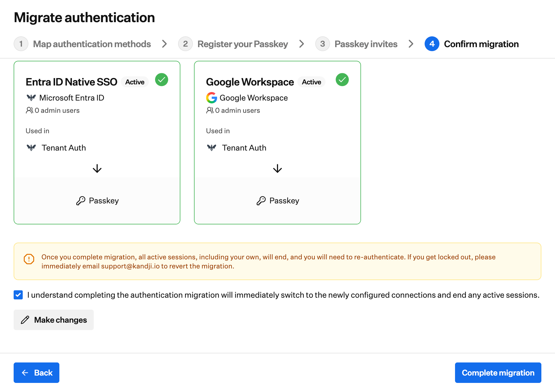The height and width of the screenshot is (392, 555).
Task: Click the chevron after Passkey invites
Action: coord(411,44)
